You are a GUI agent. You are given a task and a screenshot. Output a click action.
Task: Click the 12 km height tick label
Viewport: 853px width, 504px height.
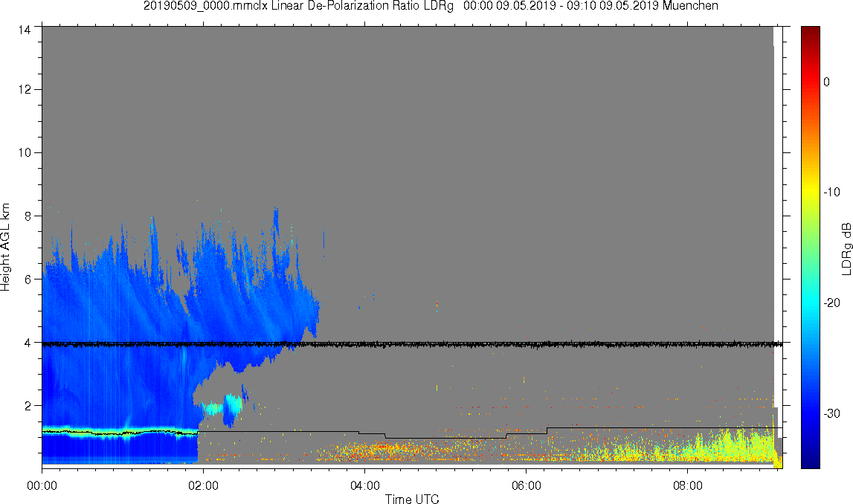tap(25, 89)
